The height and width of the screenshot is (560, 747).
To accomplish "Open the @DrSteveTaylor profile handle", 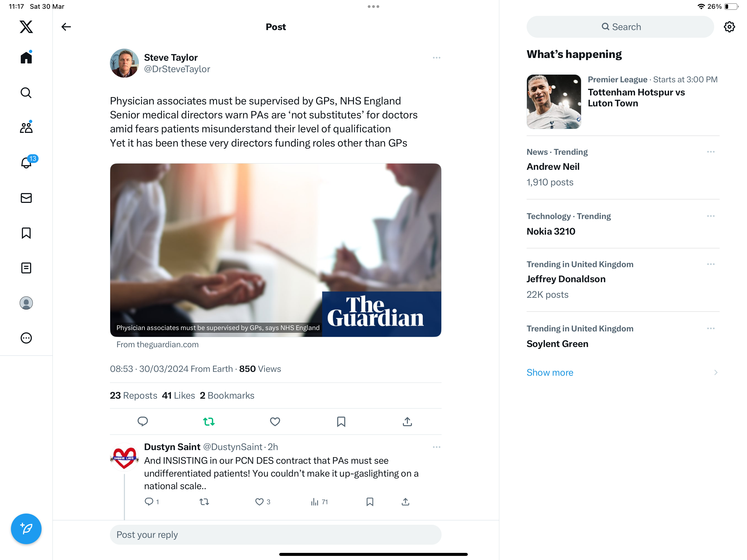I will tap(177, 69).
